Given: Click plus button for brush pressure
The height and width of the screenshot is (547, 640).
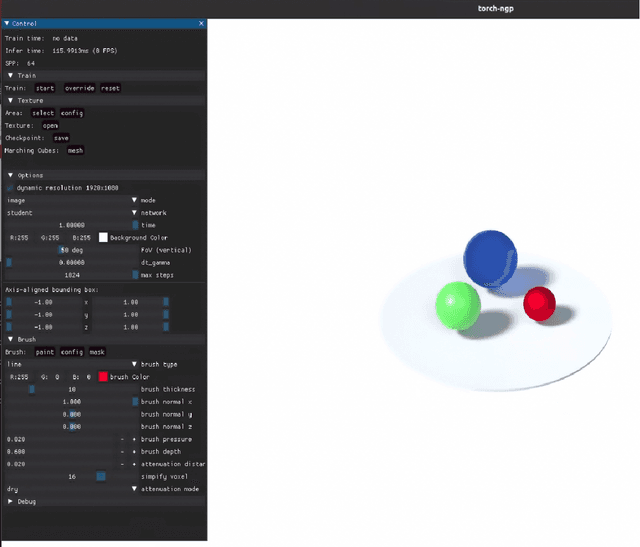Looking at the screenshot, I should 134,439.
